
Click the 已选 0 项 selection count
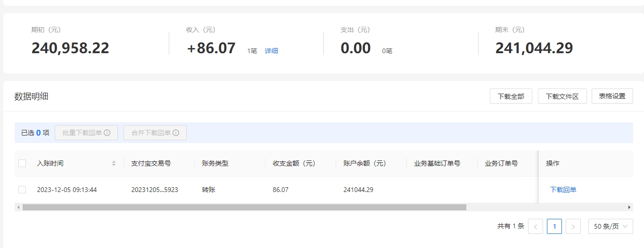point(35,133)
